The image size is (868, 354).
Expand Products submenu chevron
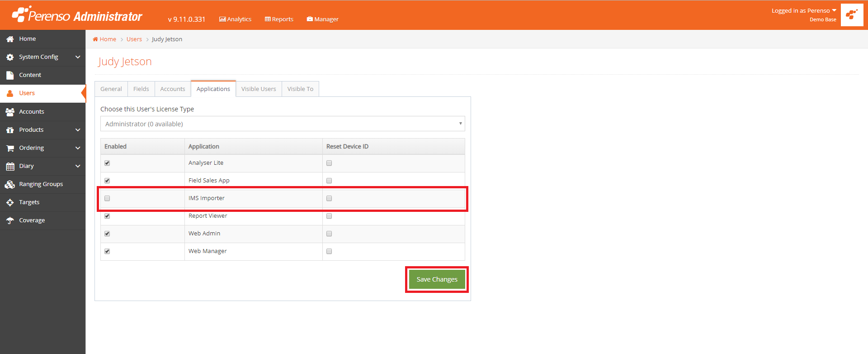click(x=78, y=130)
